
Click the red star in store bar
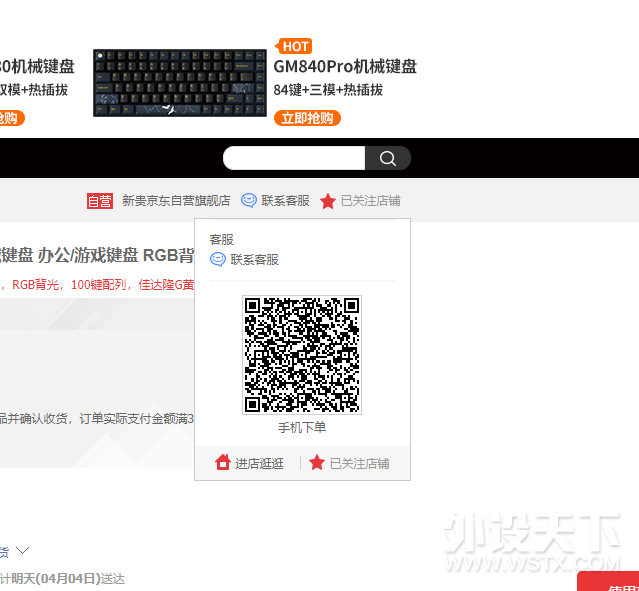(328, 201)
